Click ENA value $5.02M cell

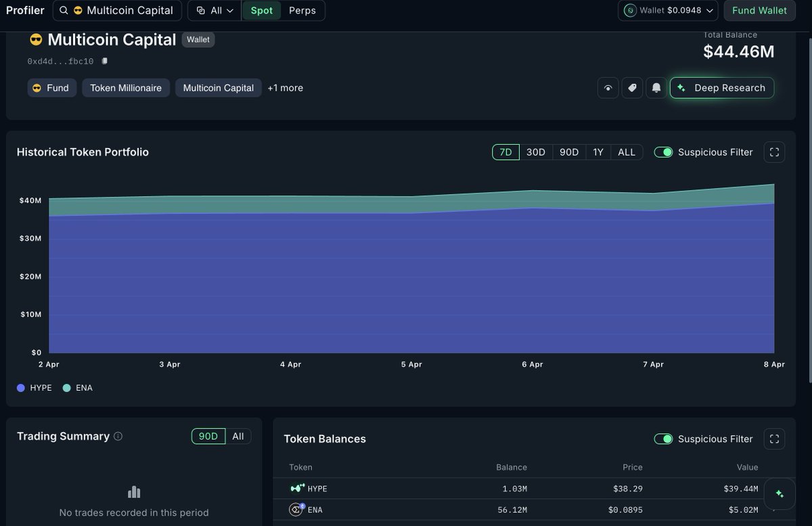point(743,510)
